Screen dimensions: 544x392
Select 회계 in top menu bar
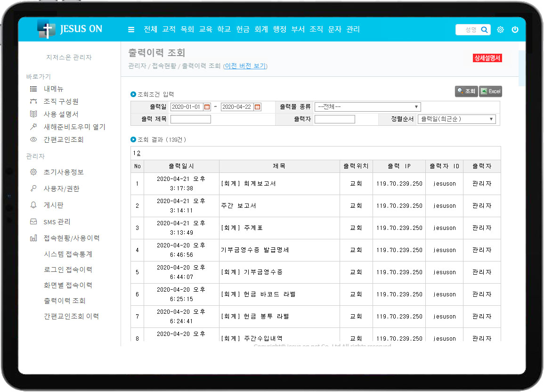click(x=261, y=29)
